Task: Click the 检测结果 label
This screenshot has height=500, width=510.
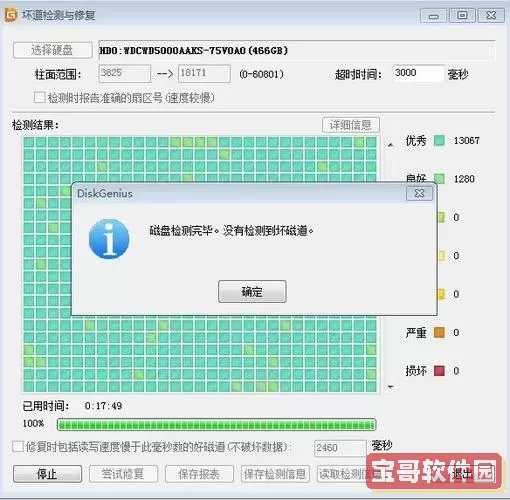Action: [x=35, y=125]
